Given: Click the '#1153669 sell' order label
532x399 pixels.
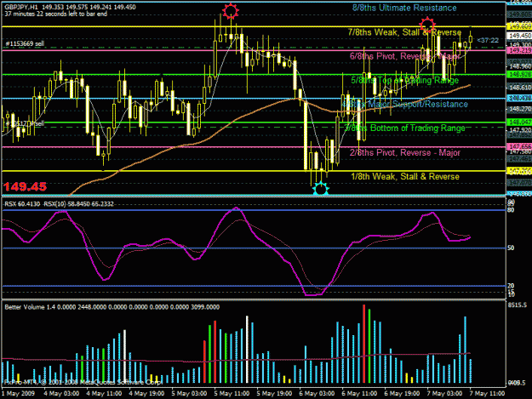Looking at the screenshot, I should [x=25, y=43].
